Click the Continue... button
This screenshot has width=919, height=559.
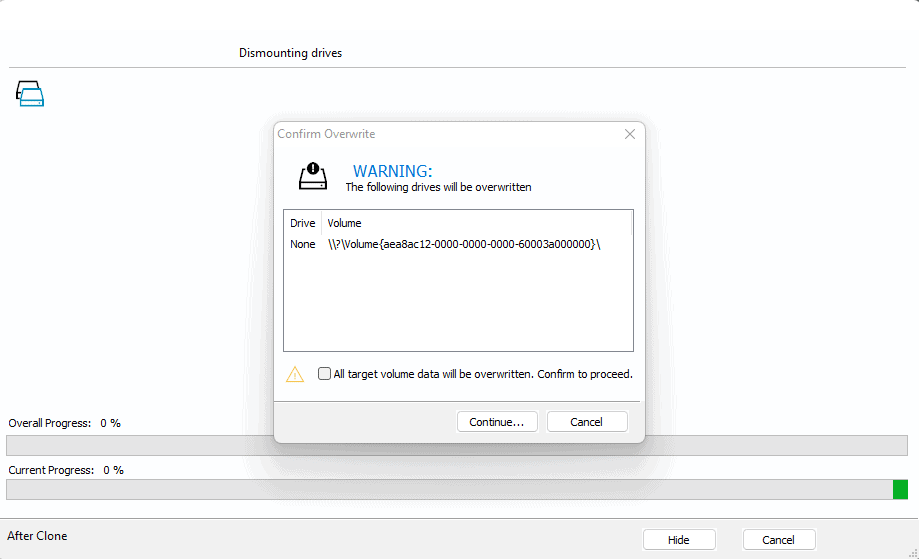click(497, 422)
